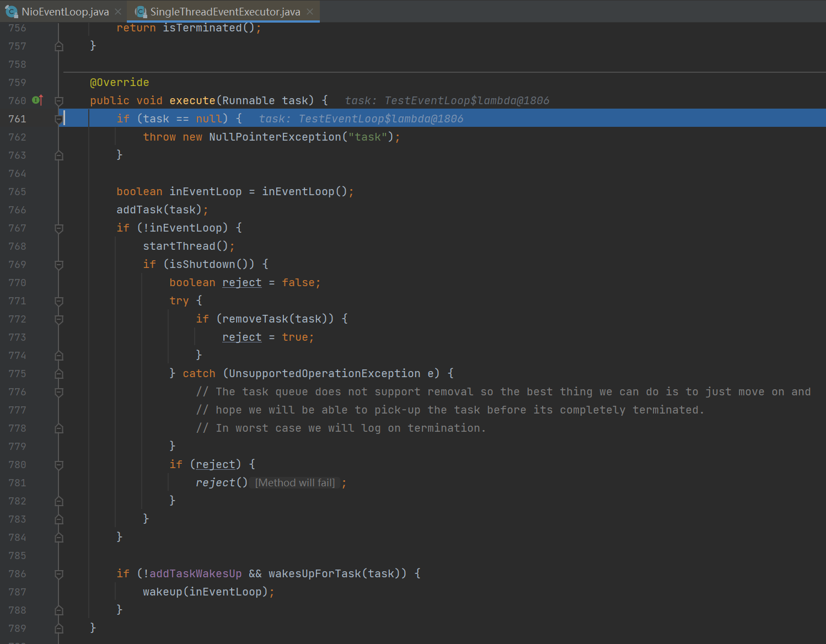The height and width of the screenshot is (644, 826).
Task: Close the SingleThreadEventExecutor.java tab
Action: 310,12
